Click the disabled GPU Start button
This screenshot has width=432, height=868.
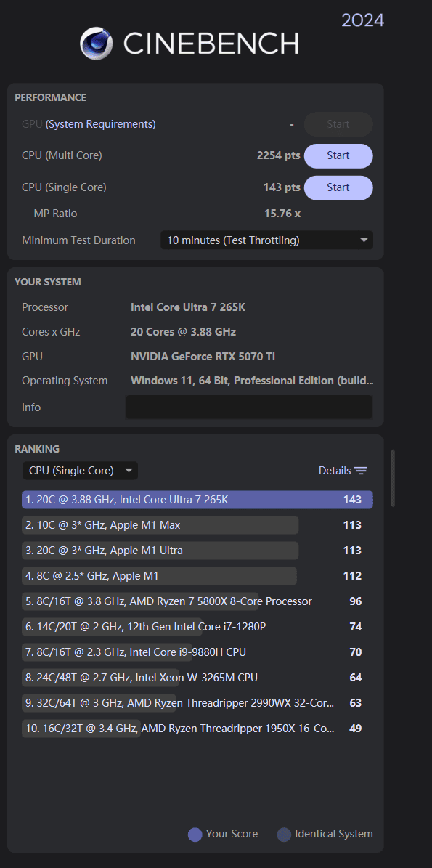coord(338,124)
